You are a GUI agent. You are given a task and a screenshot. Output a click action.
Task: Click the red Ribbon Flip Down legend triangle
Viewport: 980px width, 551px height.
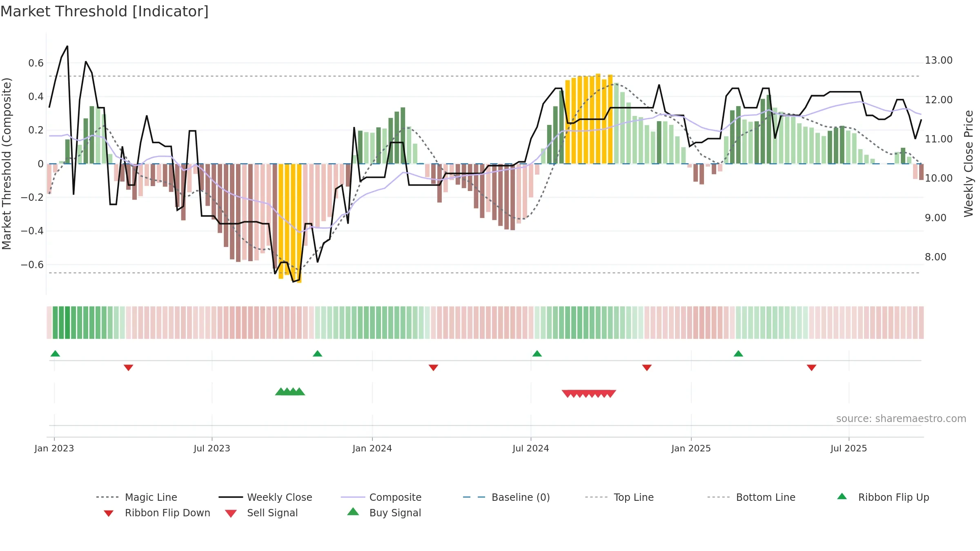[x=109, y=513]
